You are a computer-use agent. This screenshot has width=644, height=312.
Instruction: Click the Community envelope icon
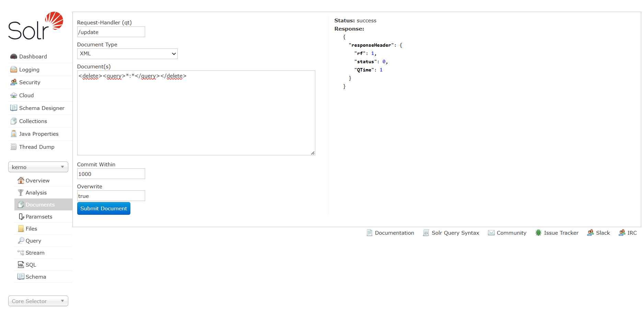(x=491, y=233)
